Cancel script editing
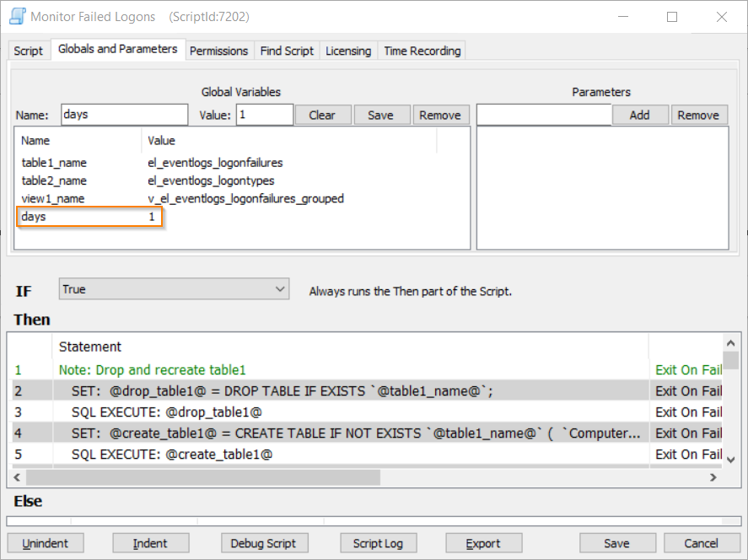This screenshot has width=748, height=560. (702, 543)
